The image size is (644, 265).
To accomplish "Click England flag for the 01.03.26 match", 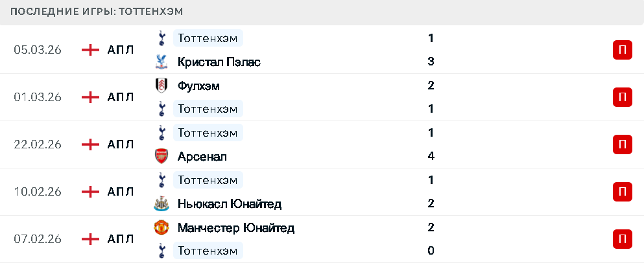I will tap(90, 97).
